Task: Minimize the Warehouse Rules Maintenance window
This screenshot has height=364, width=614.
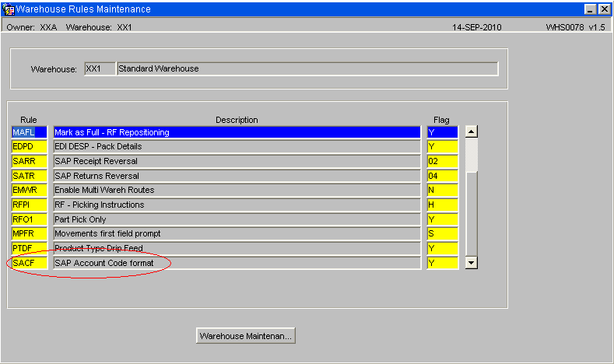Action: tap(590, 9)
